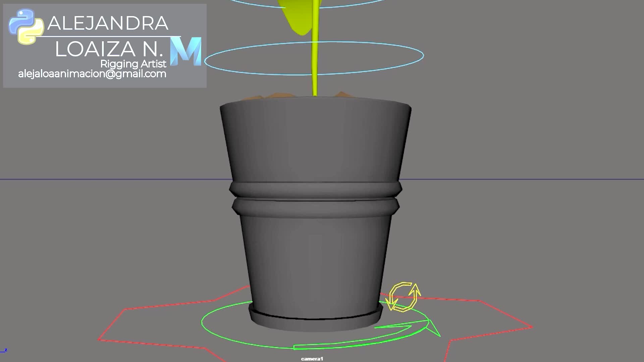The height and width of the screenshot is (362, 644).
Task: Select the double ring band on the pot
Action: pos(315,199)
